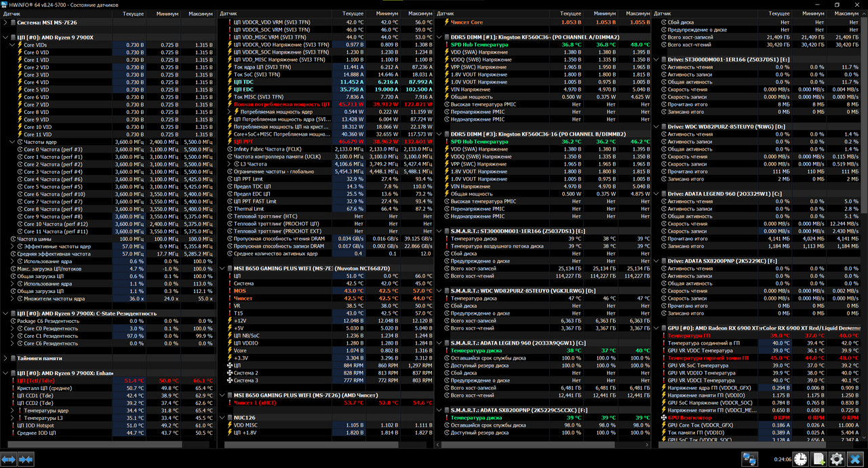
Task: Collapse S.M.A.R.T.: ADATA LEGEND 960 [C:] group
Action: [x=439, y=343]
